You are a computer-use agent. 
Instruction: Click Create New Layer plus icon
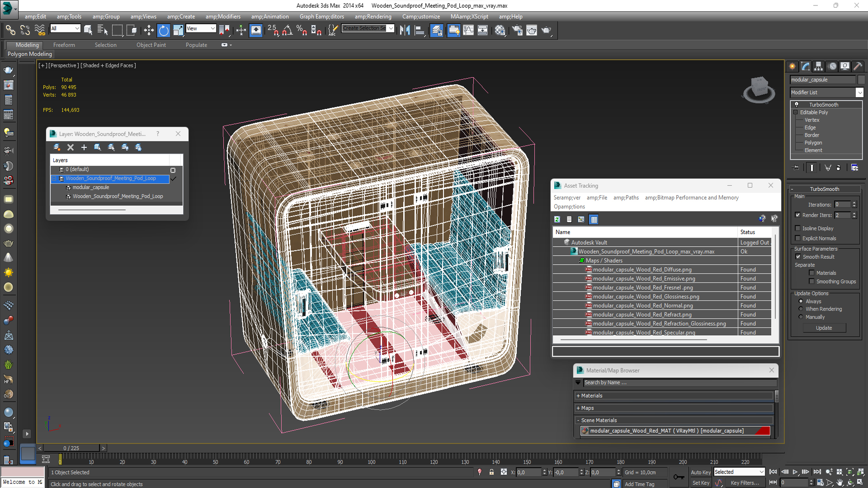[x=84, y=147]
